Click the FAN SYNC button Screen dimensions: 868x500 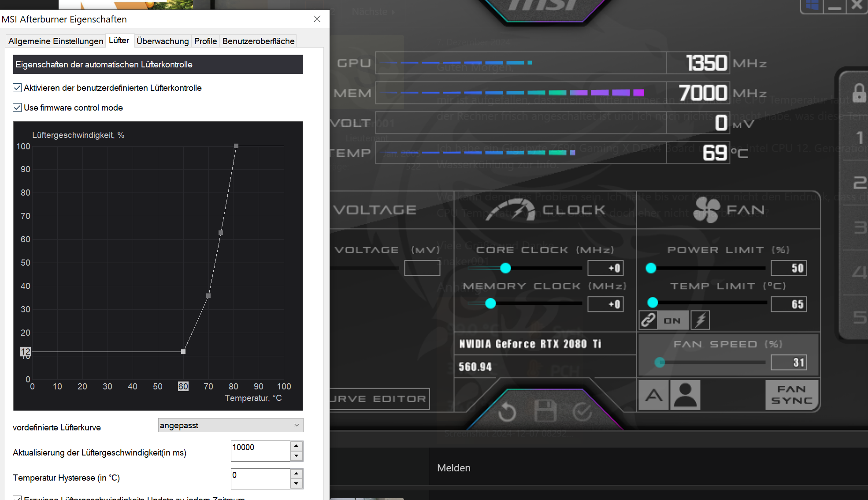coord(791,395)
